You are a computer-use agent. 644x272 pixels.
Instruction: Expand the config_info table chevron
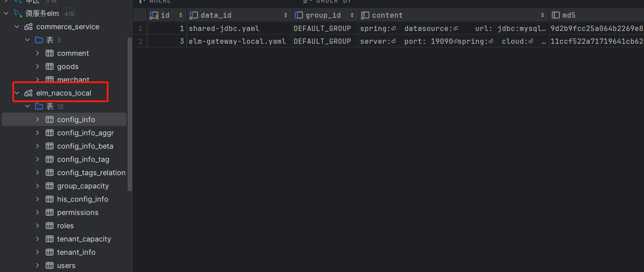[x=38, y=119]
